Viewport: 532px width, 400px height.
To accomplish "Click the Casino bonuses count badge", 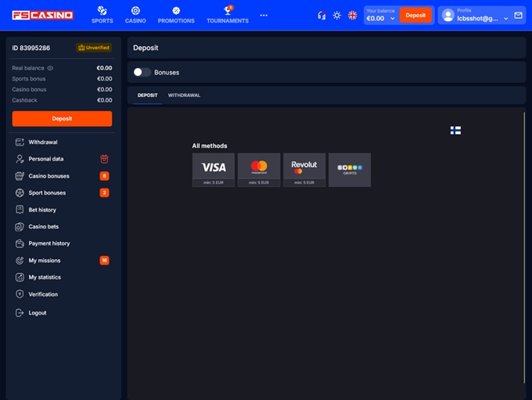I will pyautogui.click(x=104, y=176).
